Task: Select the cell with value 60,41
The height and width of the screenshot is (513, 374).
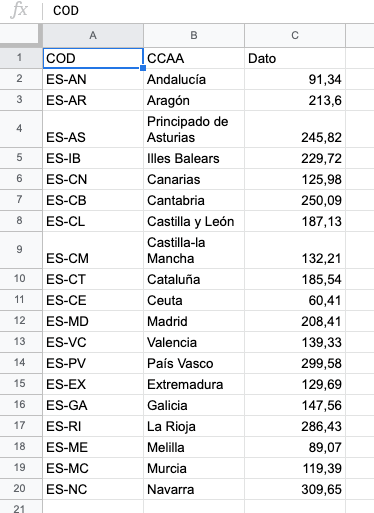Action: pyautogui.click(x=295, y=300)
